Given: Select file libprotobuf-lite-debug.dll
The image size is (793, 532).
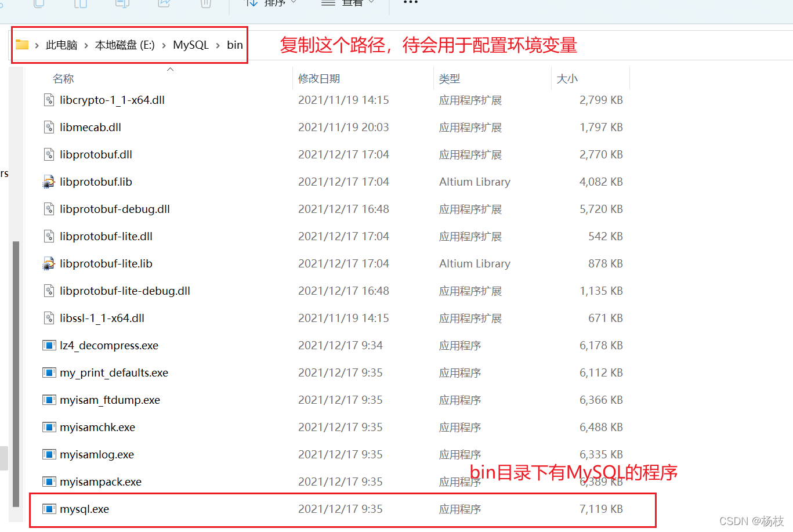Looking at the screenshot, I should (x=125, y=291).
